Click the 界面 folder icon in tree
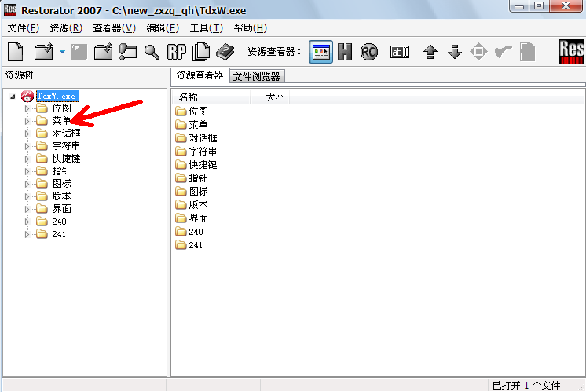 42,209
